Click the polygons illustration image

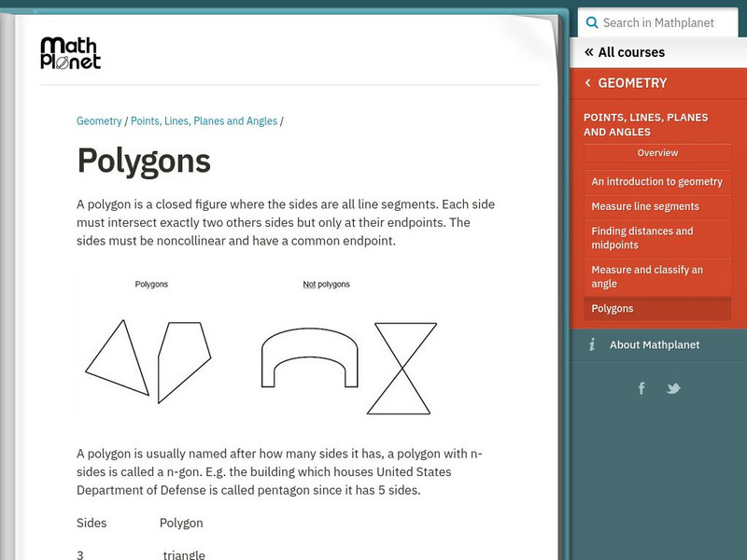(x=260, y=346)
